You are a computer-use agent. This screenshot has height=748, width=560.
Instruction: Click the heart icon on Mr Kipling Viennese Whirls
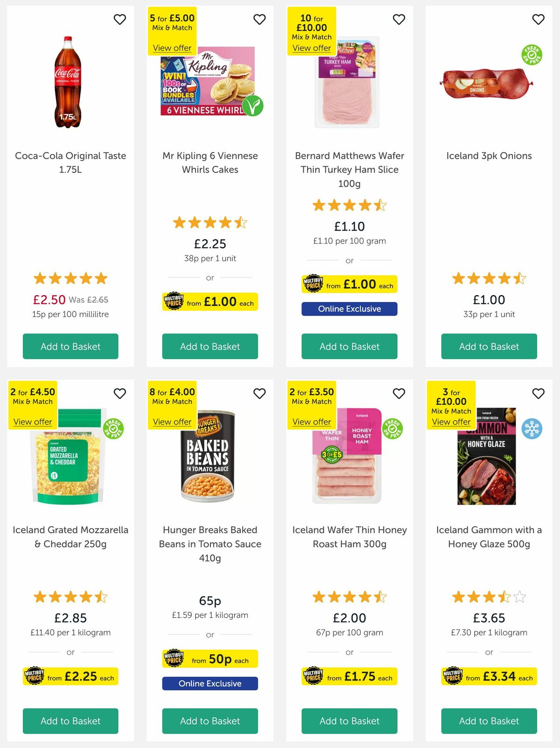[259, 19]
